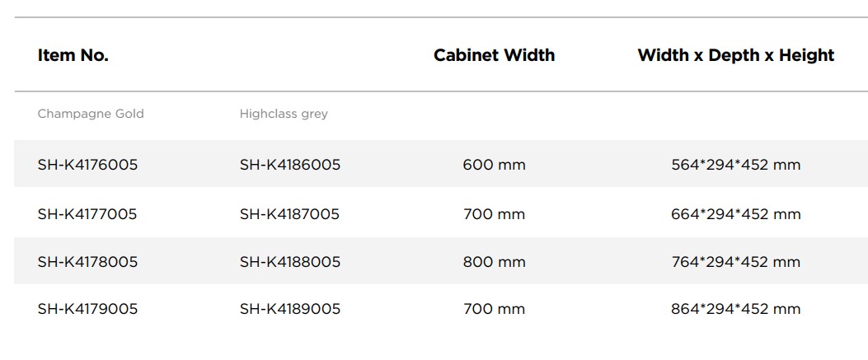Click item number SH-K4189005
The width and height of the screenshot is (868, 360).
tap(290, 309)
